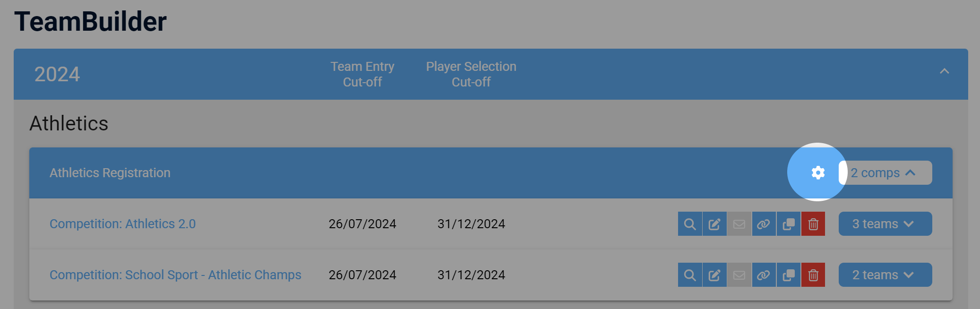Copy link icon for Athletics 2.0 row

coord(764,224)
